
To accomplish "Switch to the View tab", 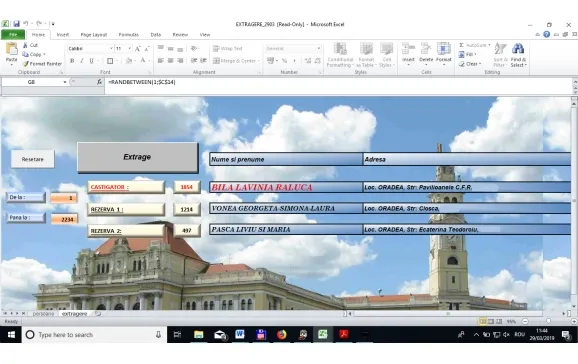I will click(x=205, y=35).
